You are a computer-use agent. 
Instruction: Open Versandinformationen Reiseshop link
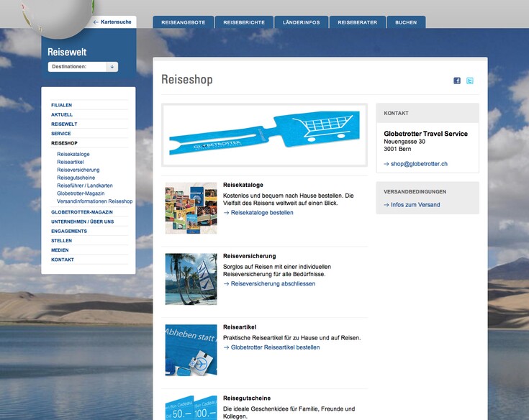(x=94, y=201)
